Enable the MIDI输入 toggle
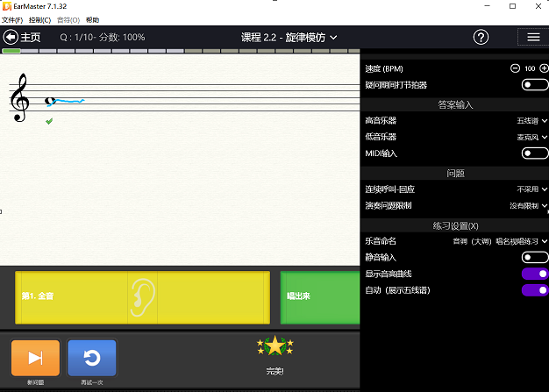The width and height of the screenshot is (549, 392). 534,153
